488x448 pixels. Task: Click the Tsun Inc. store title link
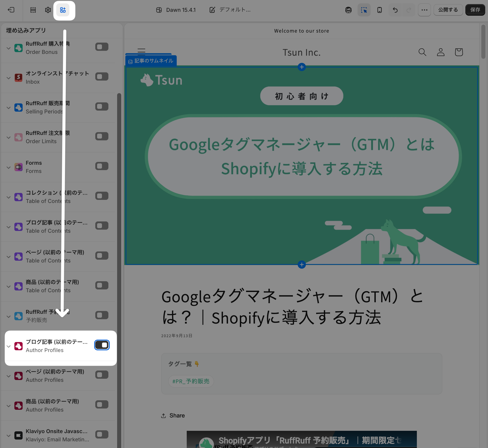tap(302, 53)
